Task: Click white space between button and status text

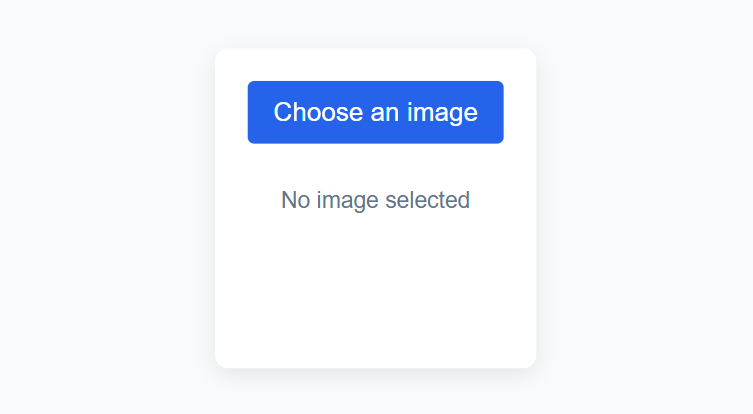Action: click(375, 163)
